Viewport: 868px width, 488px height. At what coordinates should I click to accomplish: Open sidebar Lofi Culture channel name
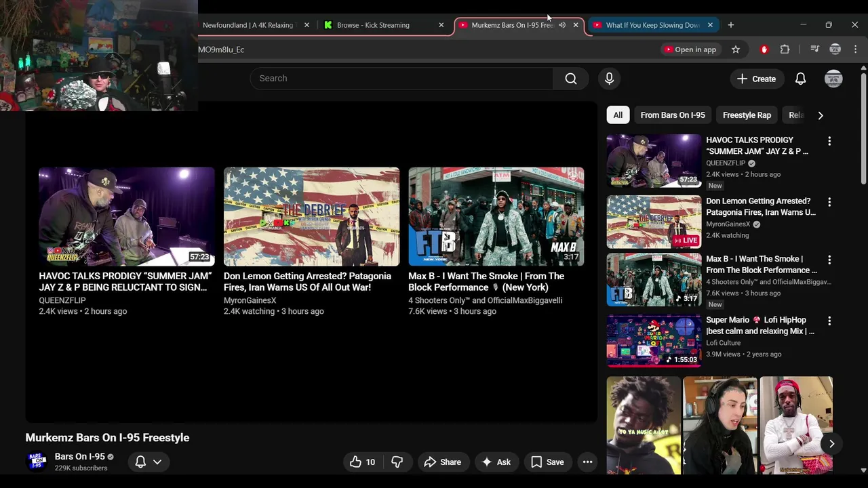coord(723,343)
